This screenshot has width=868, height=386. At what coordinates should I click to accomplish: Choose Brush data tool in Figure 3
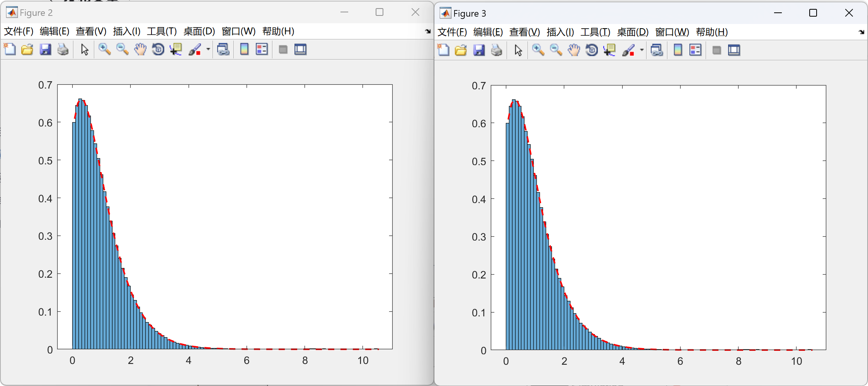629,50
